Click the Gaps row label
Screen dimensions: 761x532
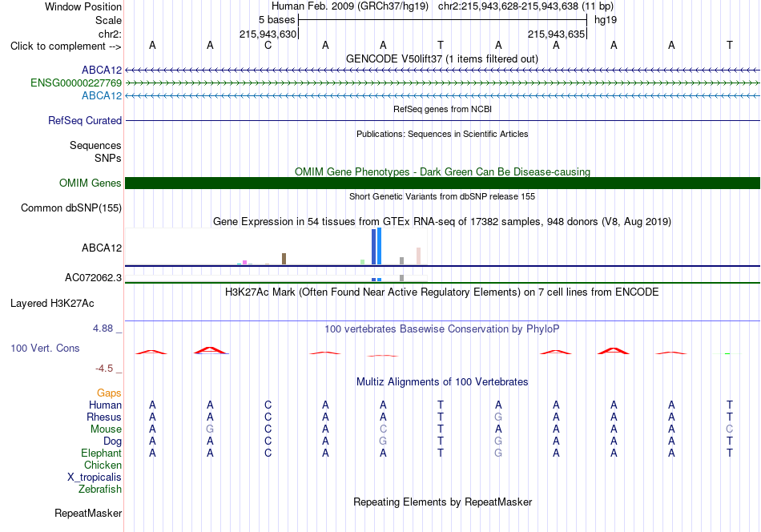[109, 393]
